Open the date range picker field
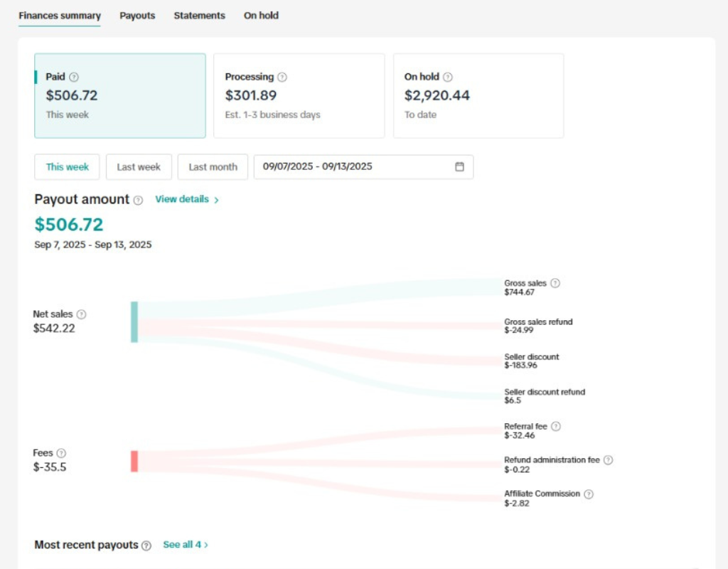 [x=355, y=167]
